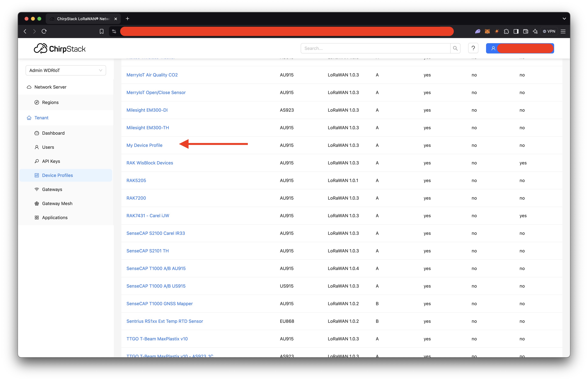588x381 pixels.
Task: Open the purple ghost extension
Action: click(478, 31)
